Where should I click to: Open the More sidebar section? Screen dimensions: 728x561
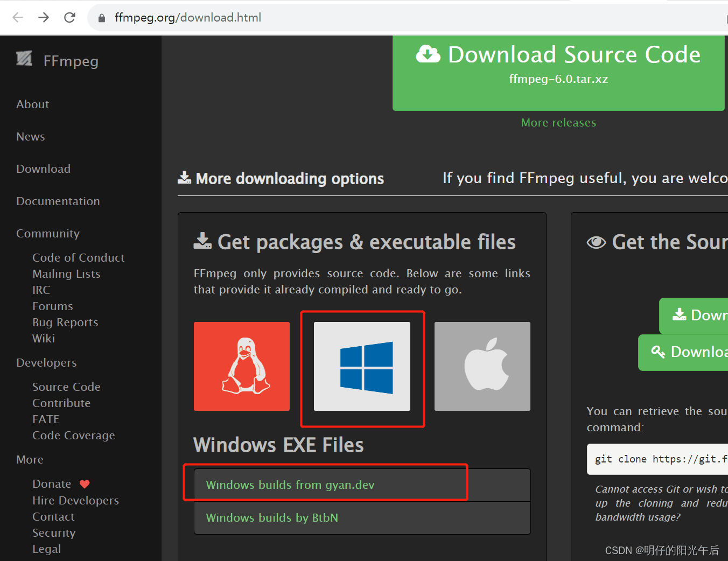coord(30,460)
